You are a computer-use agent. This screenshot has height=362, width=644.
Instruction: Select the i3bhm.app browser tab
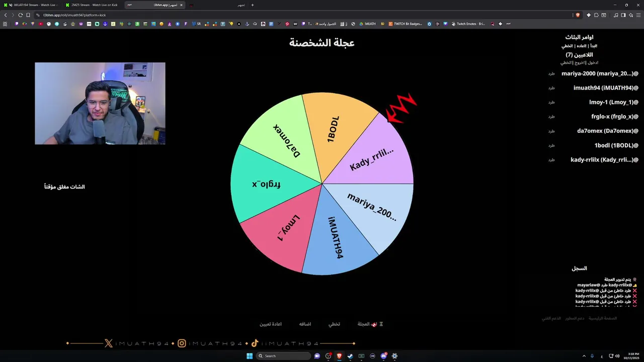tap(153, 5)
